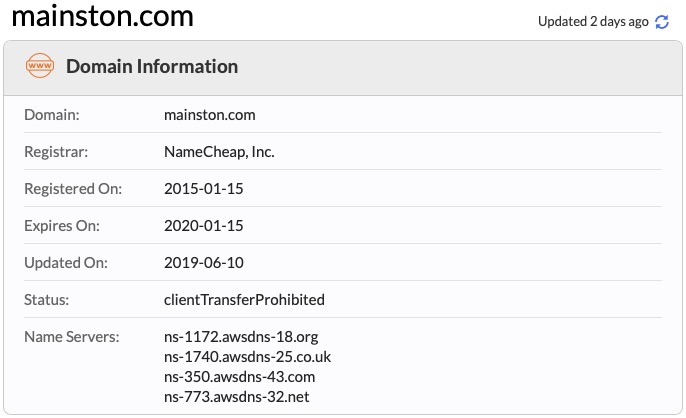Click the 'Updated 2 days ago' text
The height and width of the screenshot is (418, 686).
click(593, 21)
